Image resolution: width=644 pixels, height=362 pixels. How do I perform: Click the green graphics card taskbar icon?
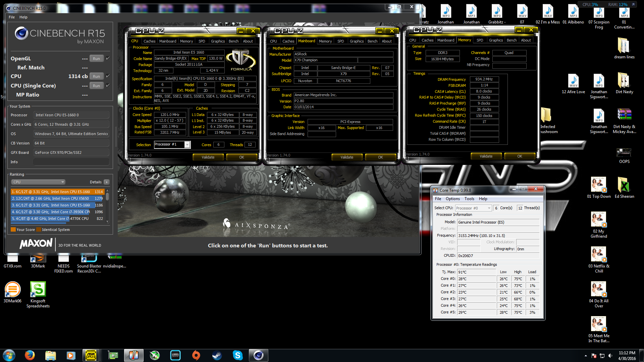click(x=113, y=355)
